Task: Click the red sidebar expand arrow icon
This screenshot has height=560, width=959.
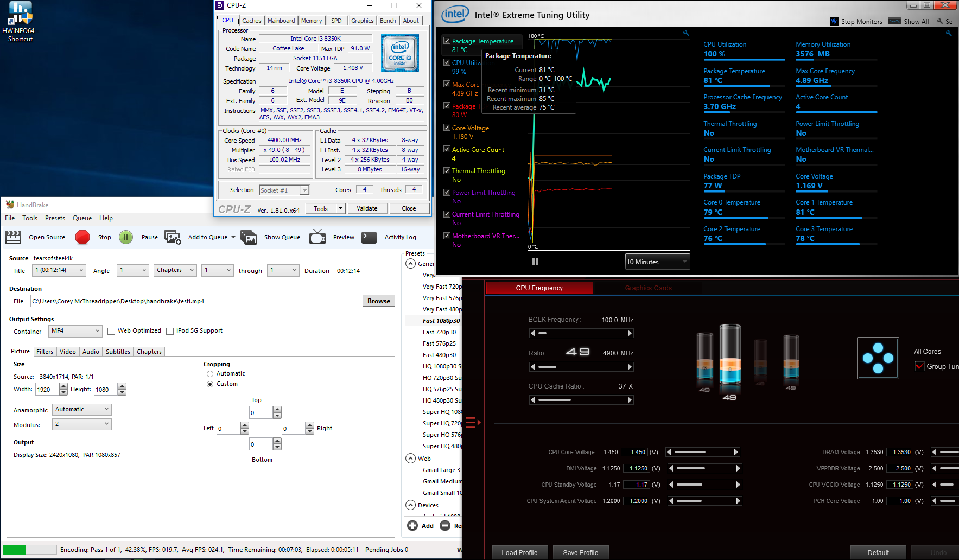Action: coord(473,422)
